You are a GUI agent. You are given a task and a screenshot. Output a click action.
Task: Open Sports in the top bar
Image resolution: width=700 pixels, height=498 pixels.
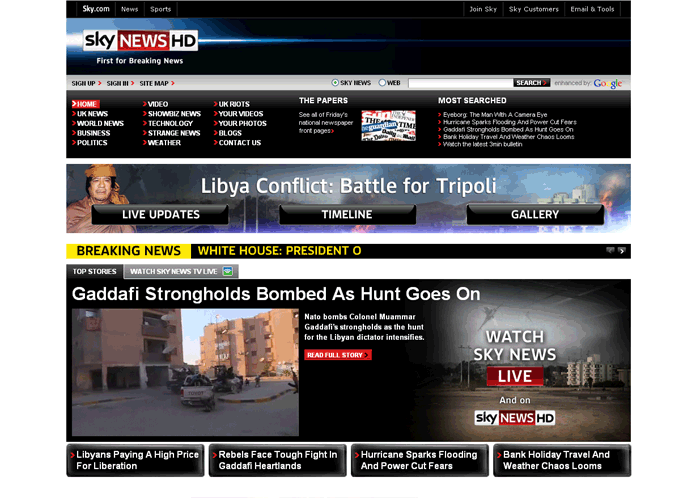point(160,9)
